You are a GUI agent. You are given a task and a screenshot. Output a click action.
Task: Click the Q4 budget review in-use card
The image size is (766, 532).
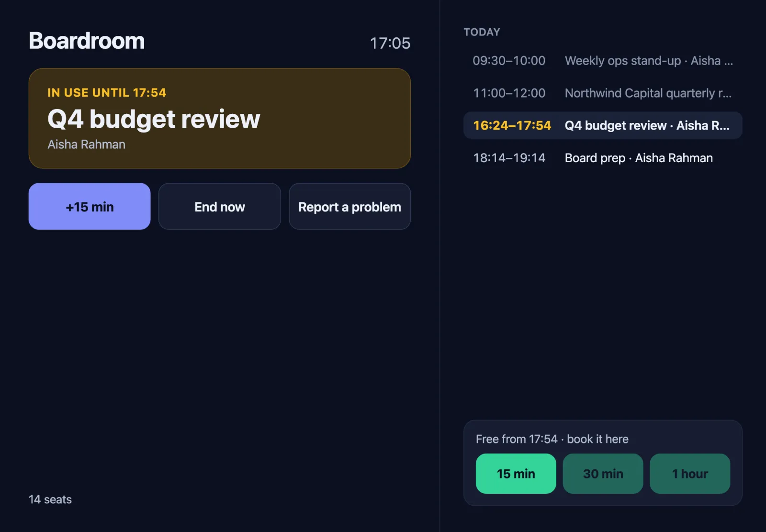[x=220, y=118]
